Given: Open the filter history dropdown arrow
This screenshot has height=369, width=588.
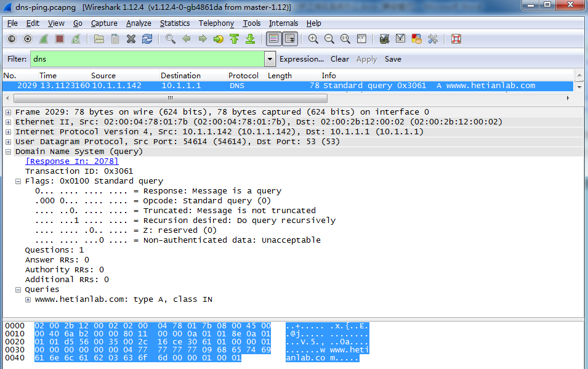Looking at the screenshot, I should click(270, 59).
